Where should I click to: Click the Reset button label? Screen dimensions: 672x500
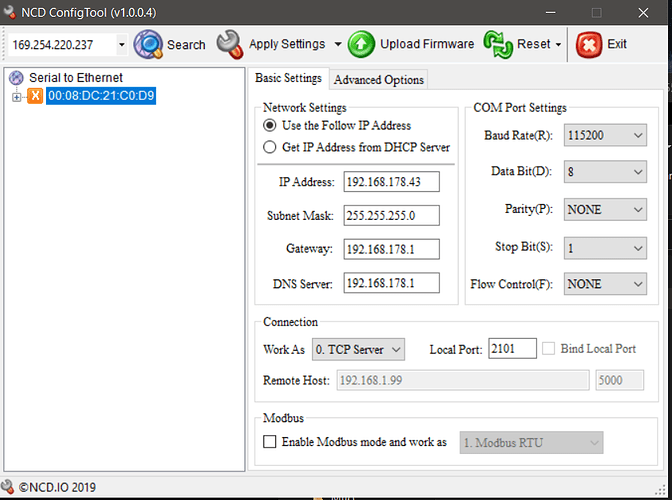click(534, 44)
